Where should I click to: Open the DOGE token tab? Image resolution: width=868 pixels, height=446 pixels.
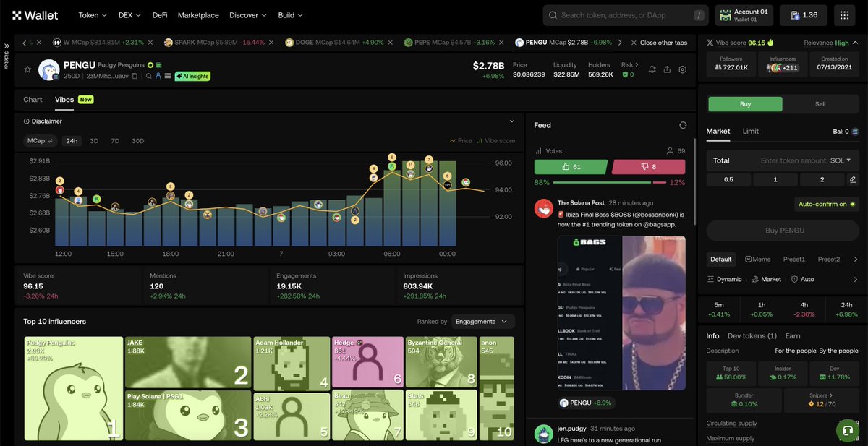tap(338, 43)
